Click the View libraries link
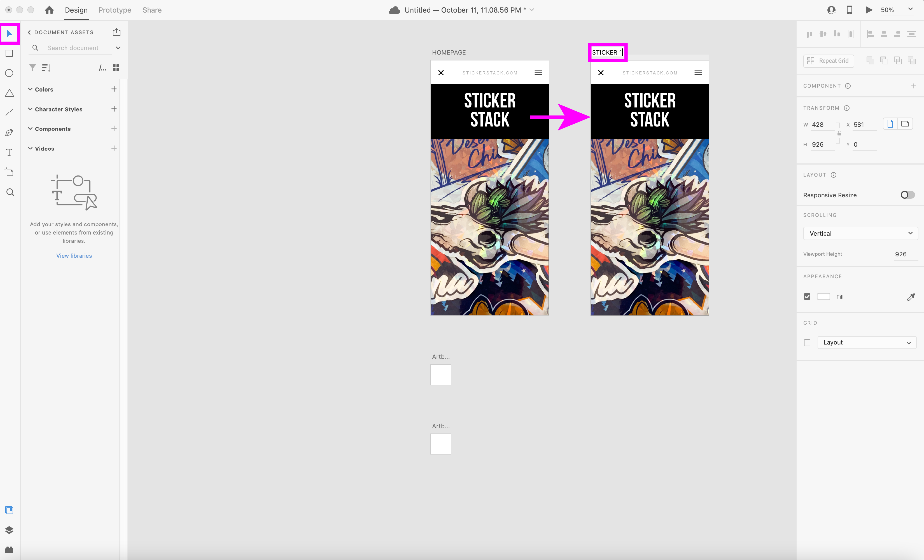This screenshot has width=924, height=560. (74, 256)
